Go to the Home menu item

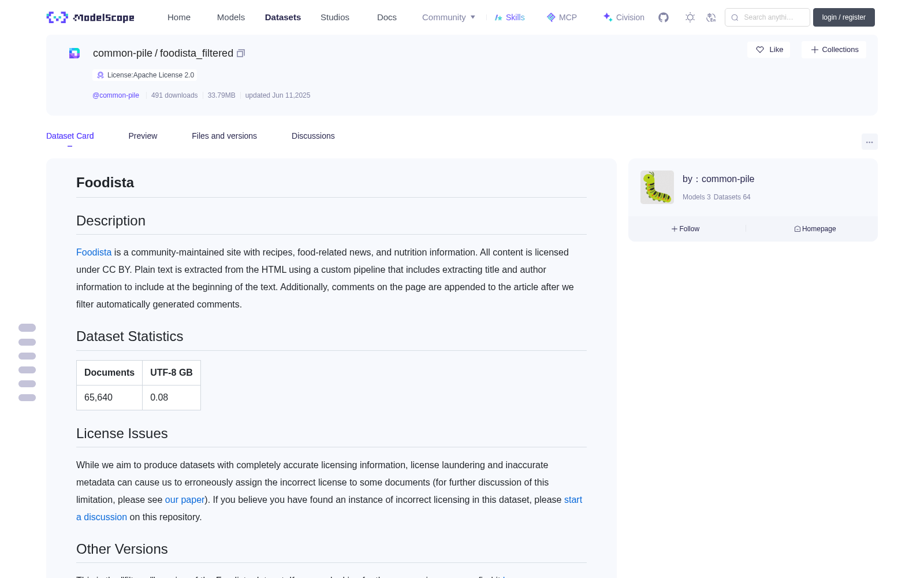pos(179,17)
